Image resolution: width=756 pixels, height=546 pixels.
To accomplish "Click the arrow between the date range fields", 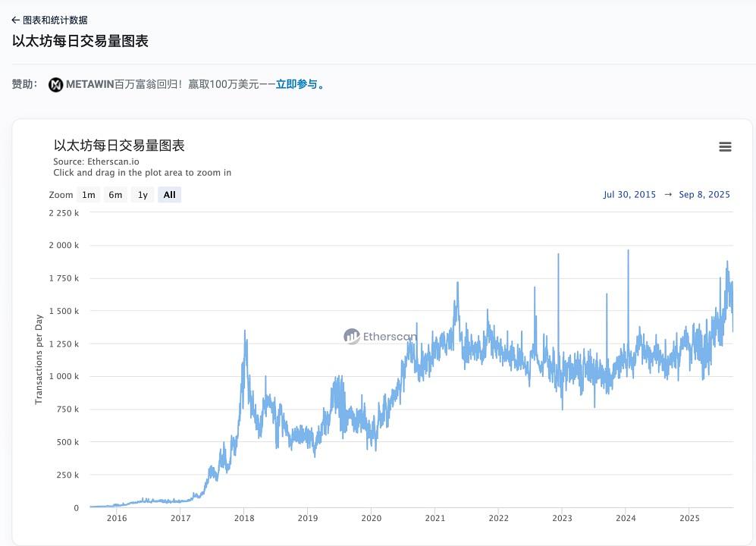I will coord(668,195).
